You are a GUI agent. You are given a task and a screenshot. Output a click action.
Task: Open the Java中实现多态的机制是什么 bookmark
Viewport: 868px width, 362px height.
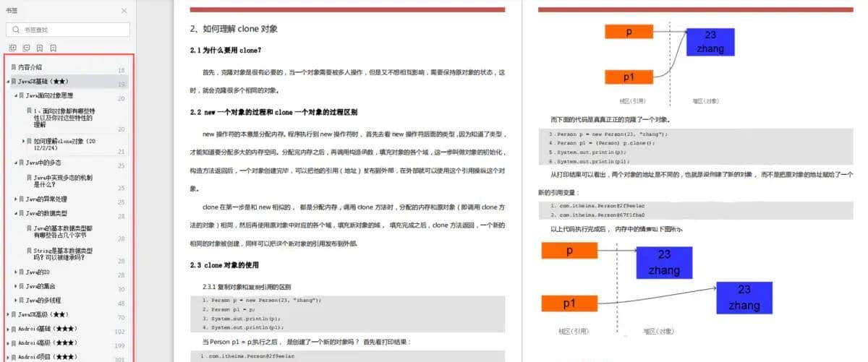tap(62, 181)
